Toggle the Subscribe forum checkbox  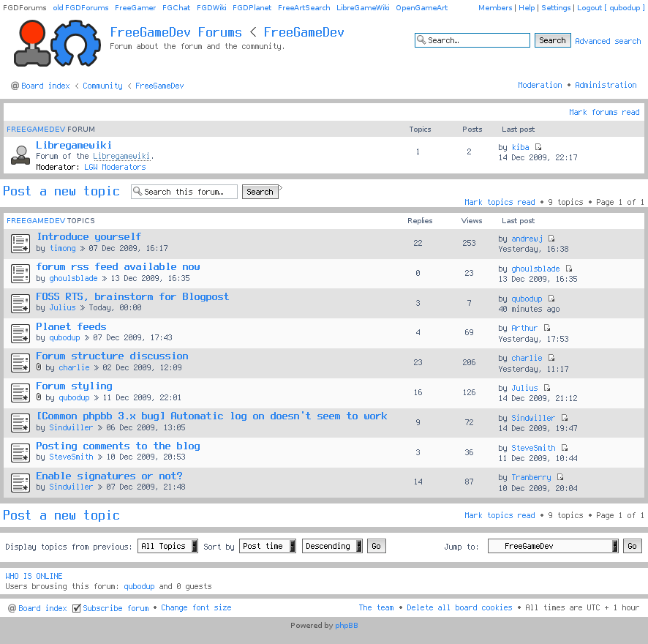pyautogui.click(x=77, y=608)
